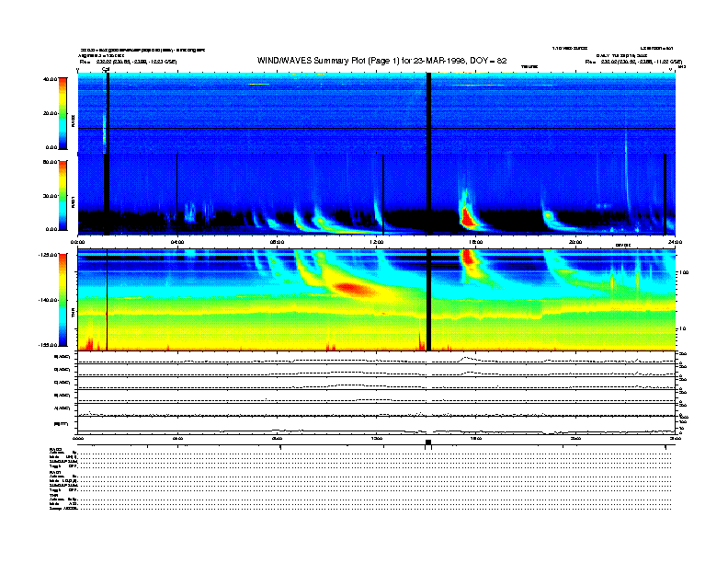
Task: Click the 24:00 label under RAD1 panel
Action: [x=675, y=242]
